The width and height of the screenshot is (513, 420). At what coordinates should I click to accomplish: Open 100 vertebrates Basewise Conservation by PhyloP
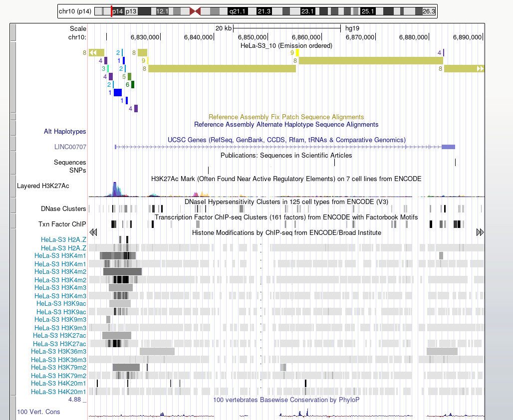pyautogui.click(x=286, y=400)
